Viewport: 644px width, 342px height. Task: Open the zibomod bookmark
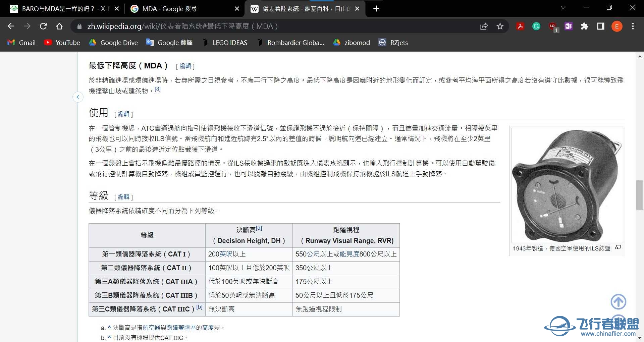click(352, 43)
